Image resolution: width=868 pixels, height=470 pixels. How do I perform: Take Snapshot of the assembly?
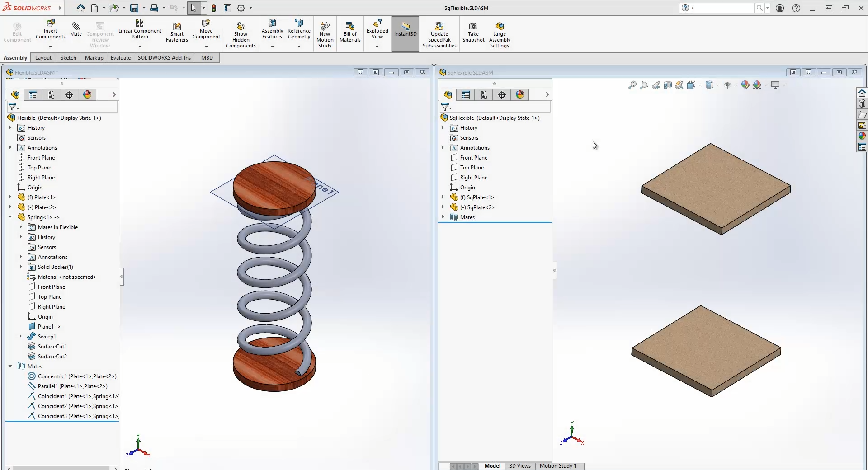click(473, 32)
